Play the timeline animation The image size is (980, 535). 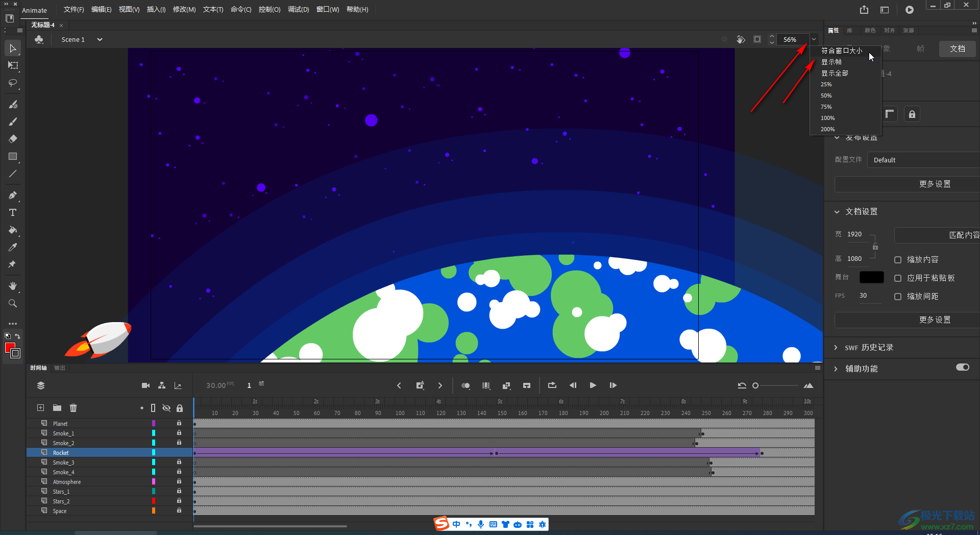(x=593, y=385)
